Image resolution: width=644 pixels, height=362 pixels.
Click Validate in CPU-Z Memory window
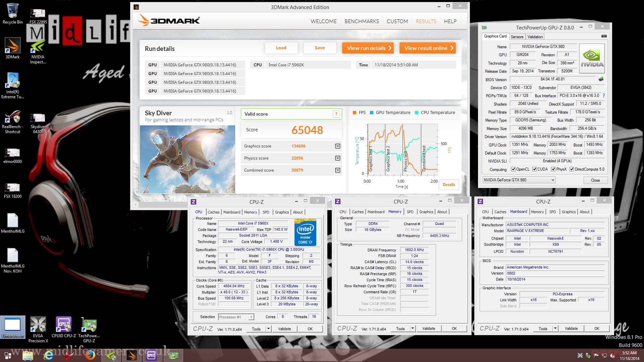click(428, 328)
